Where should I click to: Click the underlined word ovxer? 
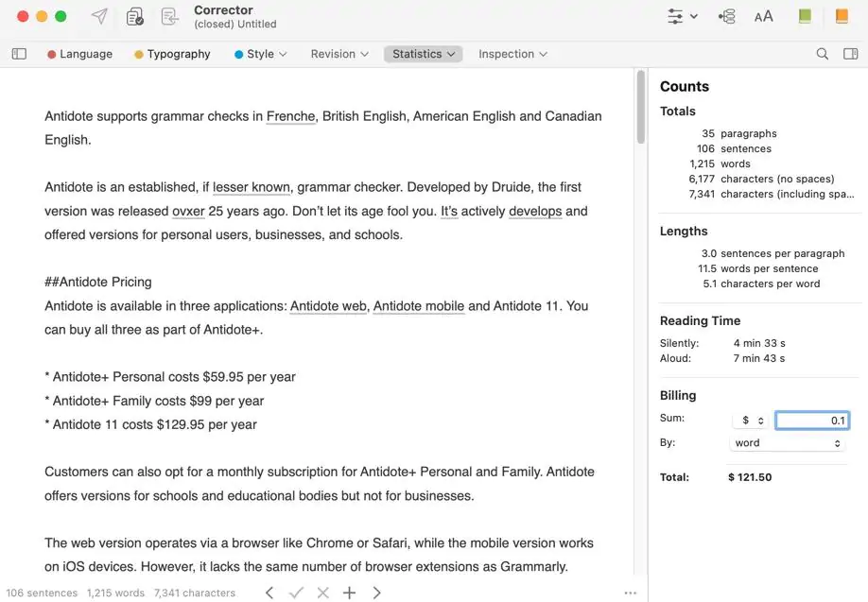tap(188, 212)
